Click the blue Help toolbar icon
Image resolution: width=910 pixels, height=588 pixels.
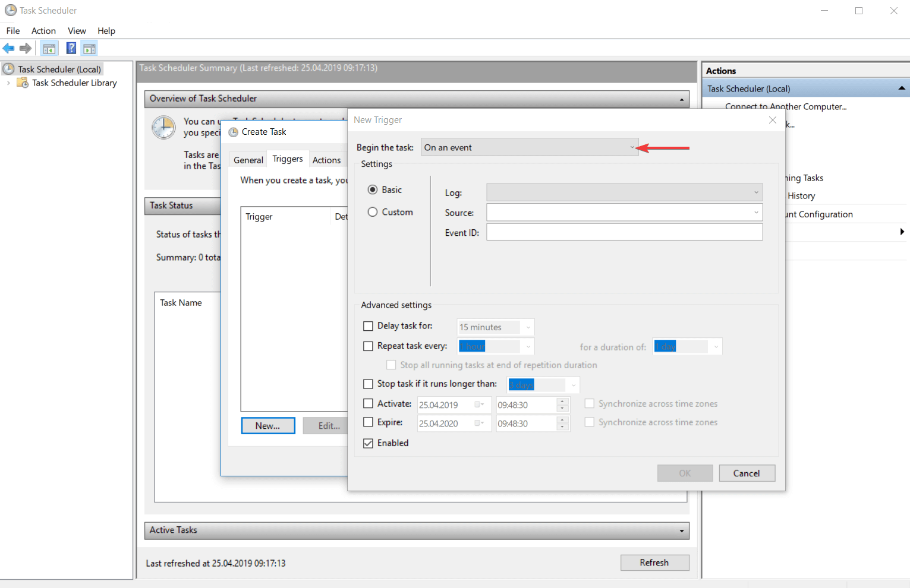[71, 49]
